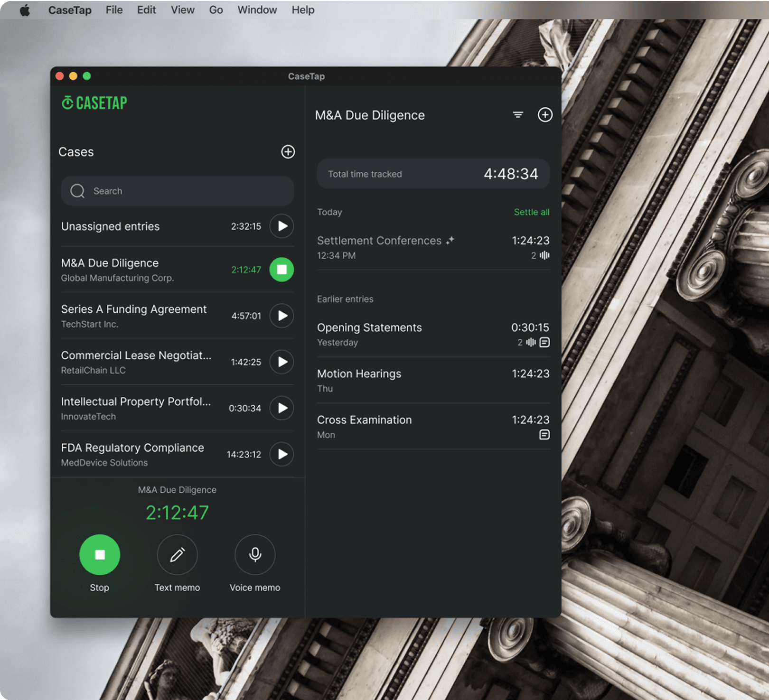Image resolution: width=769 pixels, height=700 pixels.
Task: Open Cross Examination entry
Action: coord(433,426)
